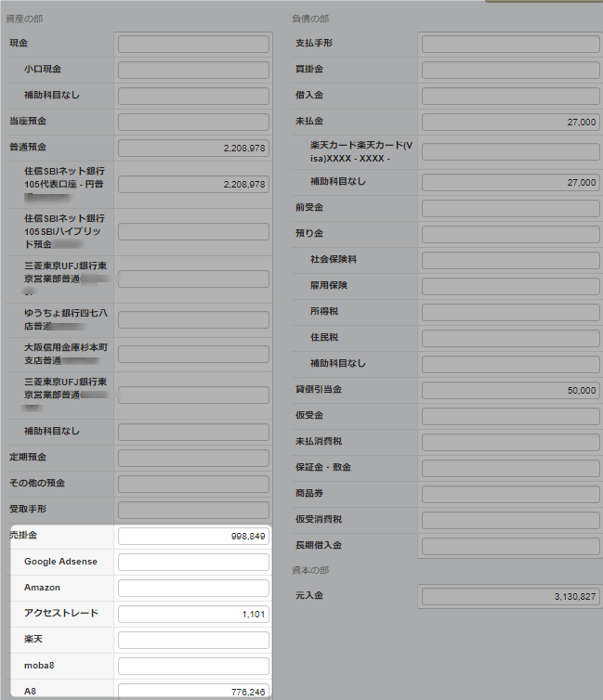Click the 元入金 field showing 3,130,827
Viewport: 603px width, 700px height.
pos(510,596)
